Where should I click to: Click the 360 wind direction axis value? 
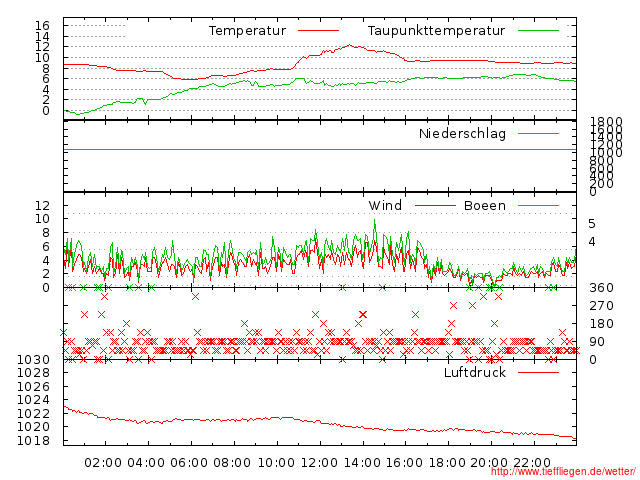pyautogui.click(x=601, y=288)
